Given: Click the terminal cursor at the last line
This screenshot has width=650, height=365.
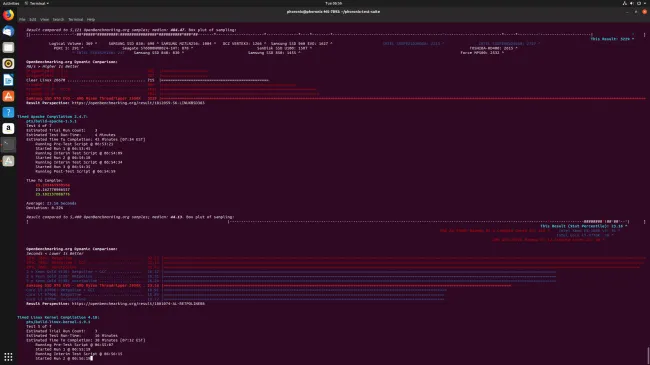Looking at the screenshot, I should pos(91,358).
